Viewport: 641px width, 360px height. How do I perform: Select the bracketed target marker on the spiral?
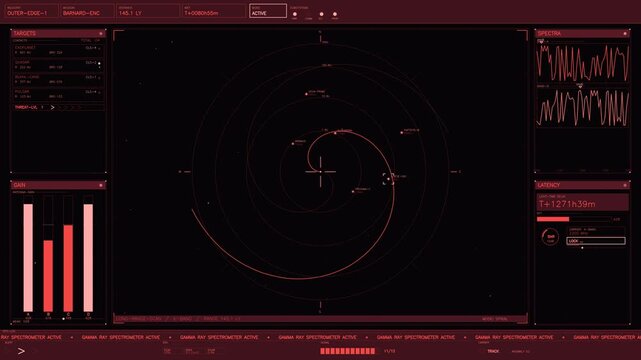388,179
